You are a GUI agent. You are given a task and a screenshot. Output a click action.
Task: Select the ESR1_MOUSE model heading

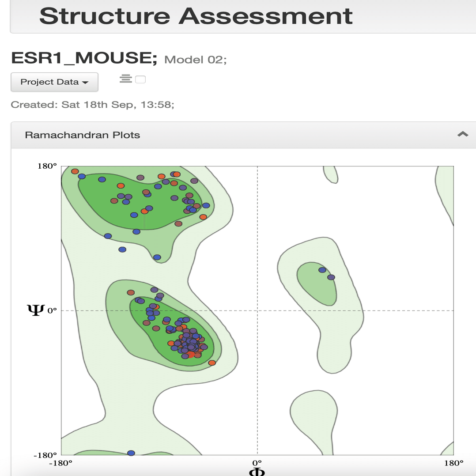click(84, 58)
